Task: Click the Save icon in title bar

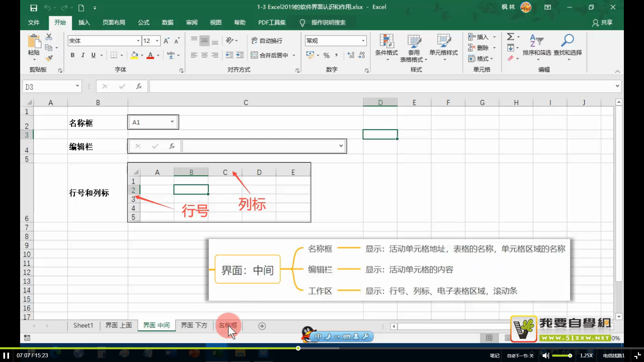Action: (34, 7)
